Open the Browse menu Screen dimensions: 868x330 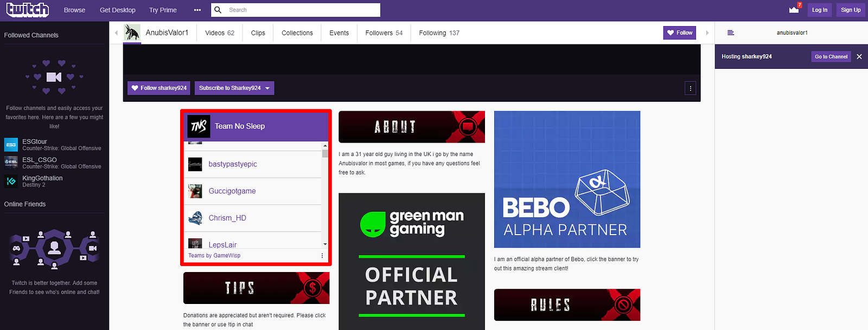(x=74, y=10)
